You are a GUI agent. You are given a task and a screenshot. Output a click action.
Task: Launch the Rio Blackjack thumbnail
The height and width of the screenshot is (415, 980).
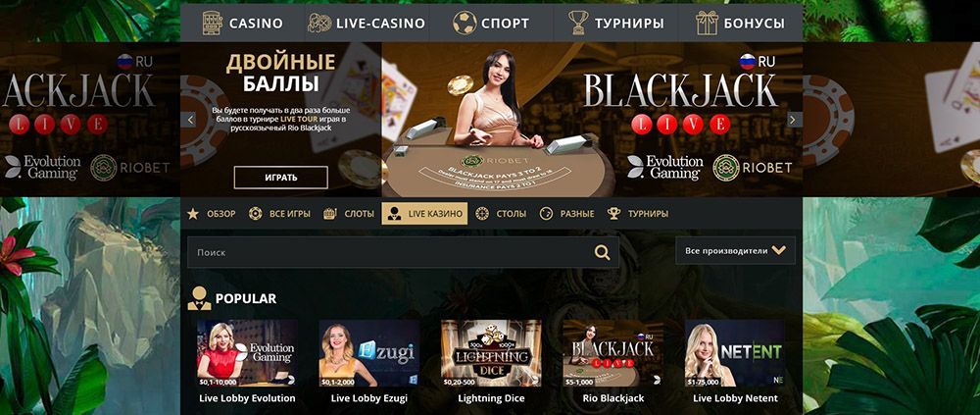[x=613, y=353]
